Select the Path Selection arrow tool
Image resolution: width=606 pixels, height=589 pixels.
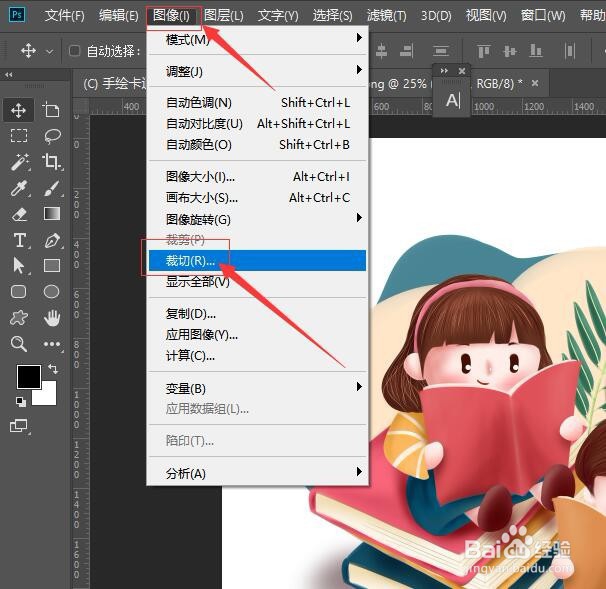tap(19, 266)
